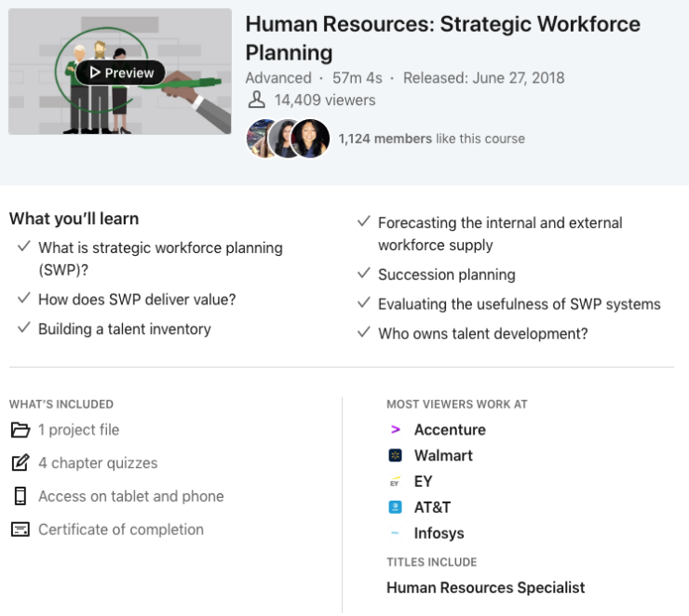689x616 pixels.
Task: Click the Accenture logo icon
Action: click(396, 430)
